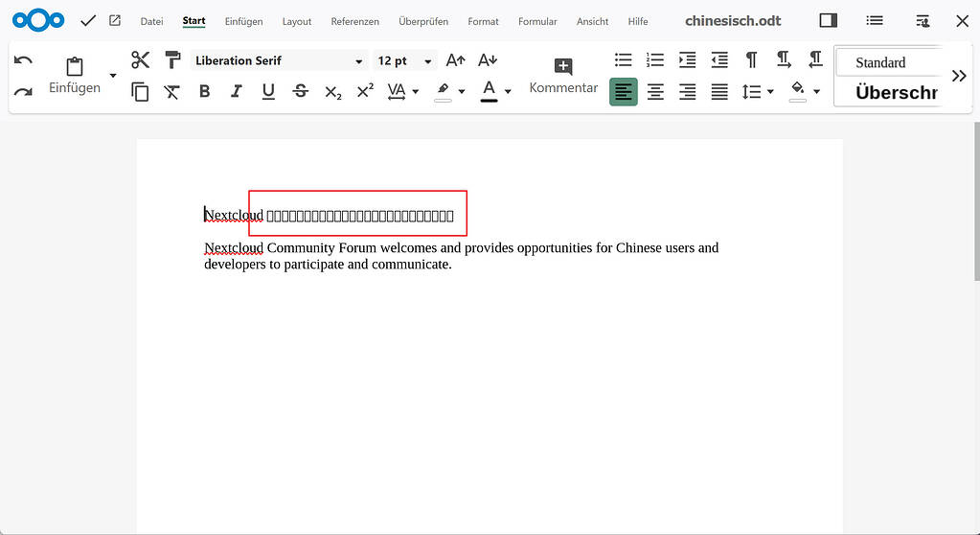The height and width of the screenshot is (535, 980).
Task: Click the Increase indent icon
Action: pyautogui.click(x=688, y=60)
